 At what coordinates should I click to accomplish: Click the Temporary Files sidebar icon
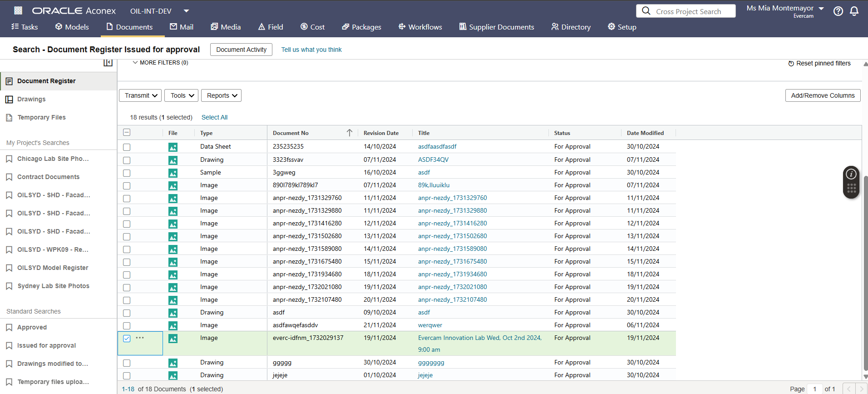pyautogui.click(x=9, y=118)
